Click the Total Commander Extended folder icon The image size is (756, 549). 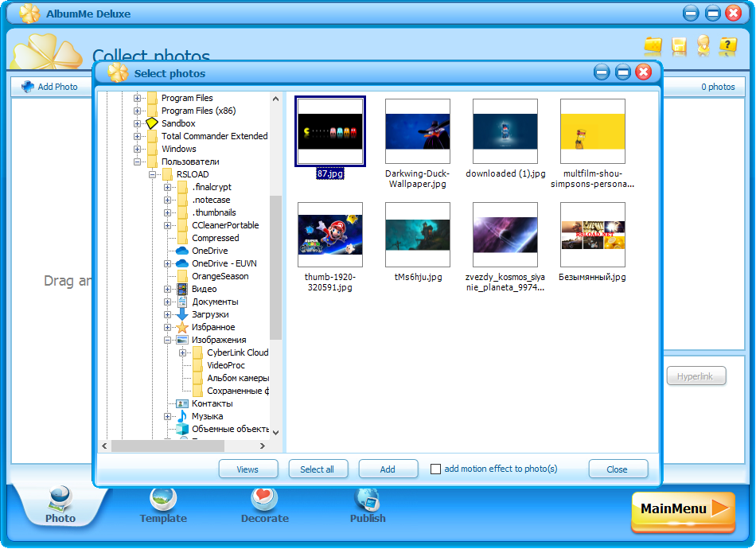152,136
